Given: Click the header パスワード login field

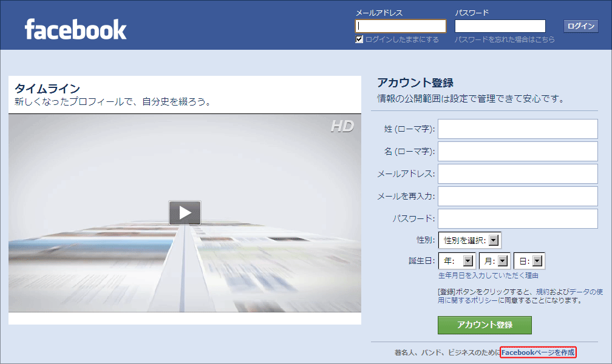Looking at the screenshot, I should coord(500,26).
